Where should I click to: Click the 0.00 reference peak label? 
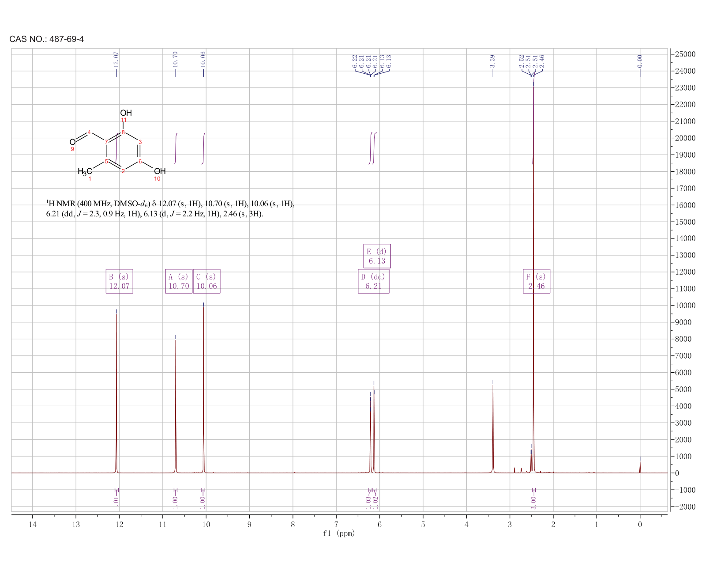(x=640, y=61)
